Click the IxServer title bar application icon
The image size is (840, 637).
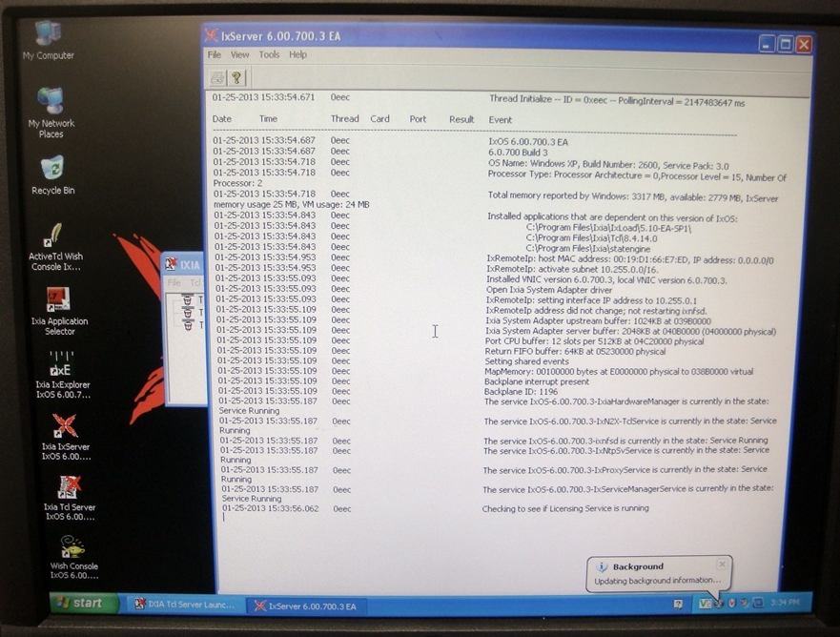coord(211,35)
